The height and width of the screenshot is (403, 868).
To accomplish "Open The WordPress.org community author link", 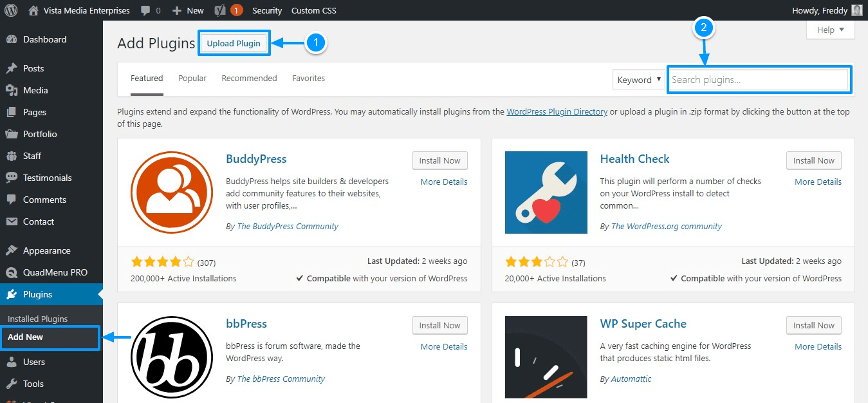I will pos(667,227).
